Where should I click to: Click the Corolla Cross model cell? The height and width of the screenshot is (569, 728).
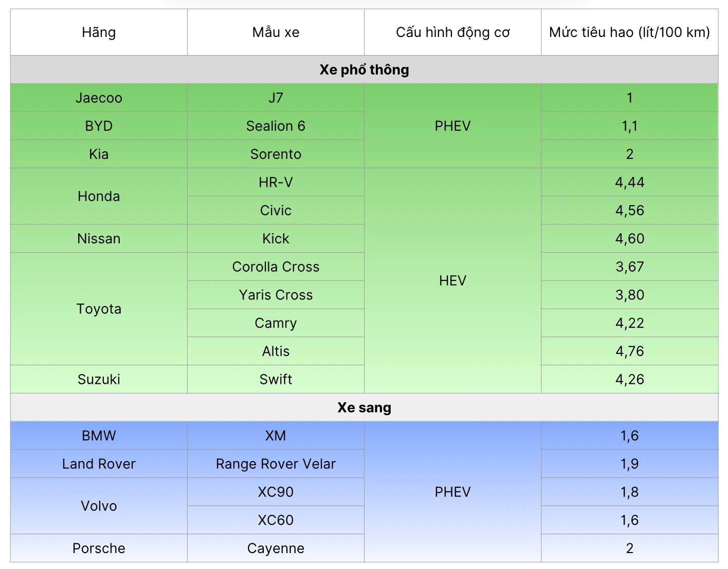(x=276, y=266)
